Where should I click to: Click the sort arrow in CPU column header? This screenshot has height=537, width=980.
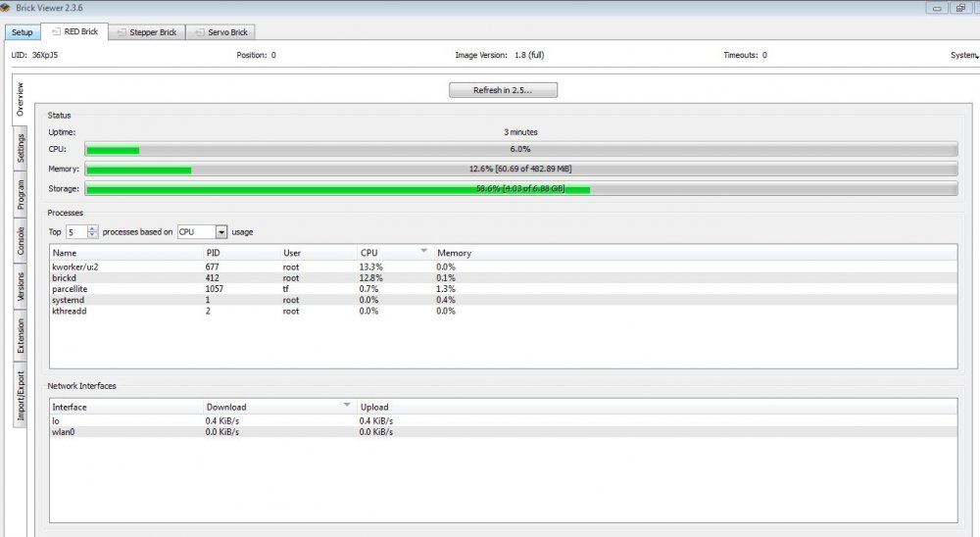(423, 252)
